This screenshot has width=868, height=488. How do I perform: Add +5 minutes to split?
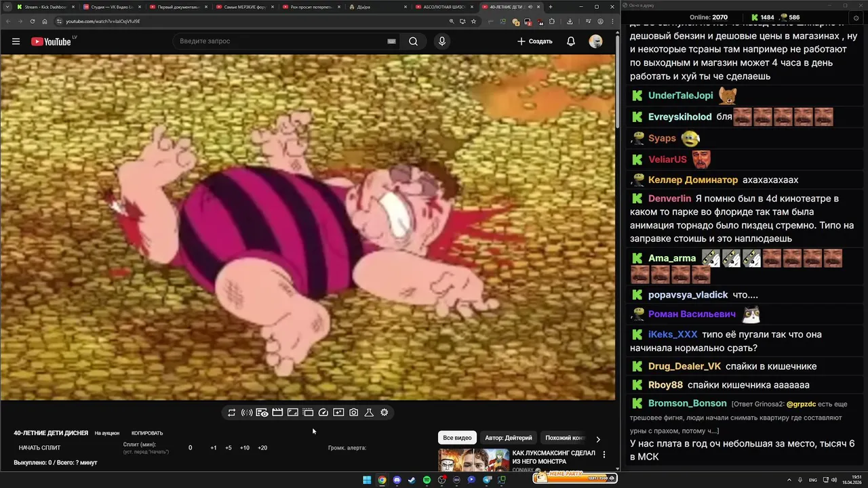coord(229,448)
